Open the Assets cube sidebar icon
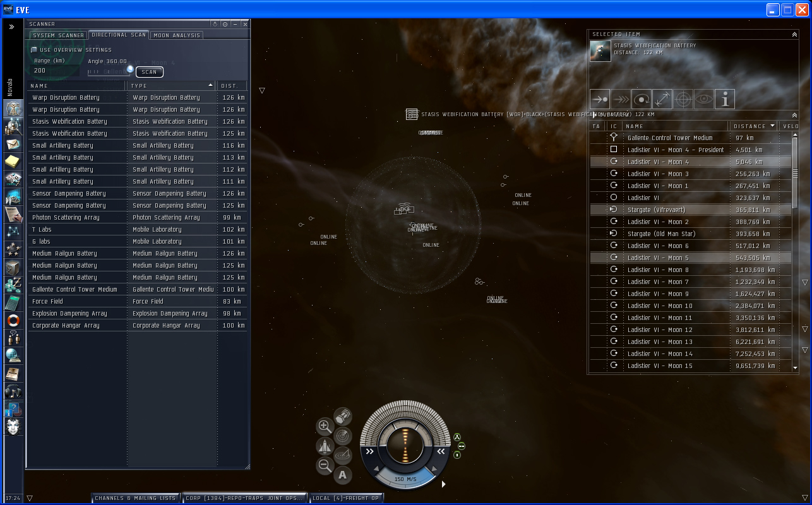 (13, 267)
